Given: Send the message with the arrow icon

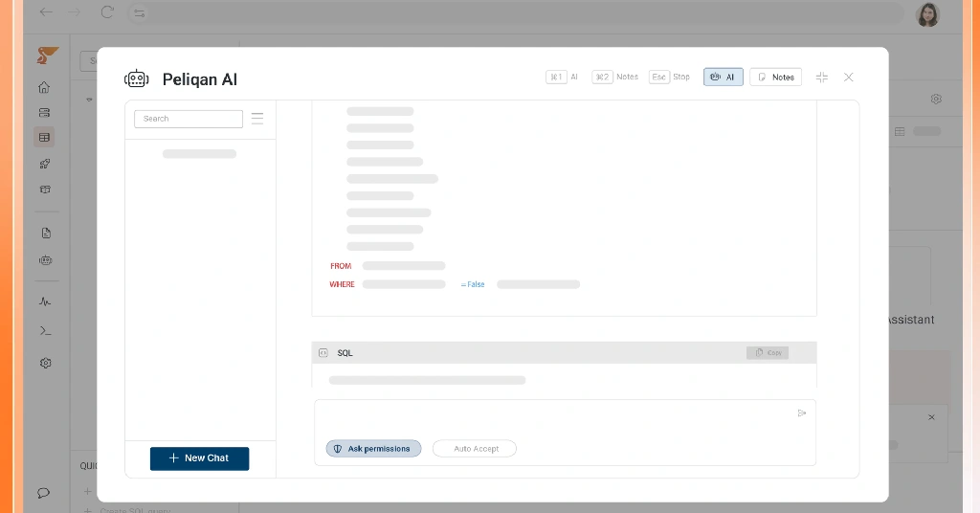Looking at the screenshot, I should coord(802,413).
